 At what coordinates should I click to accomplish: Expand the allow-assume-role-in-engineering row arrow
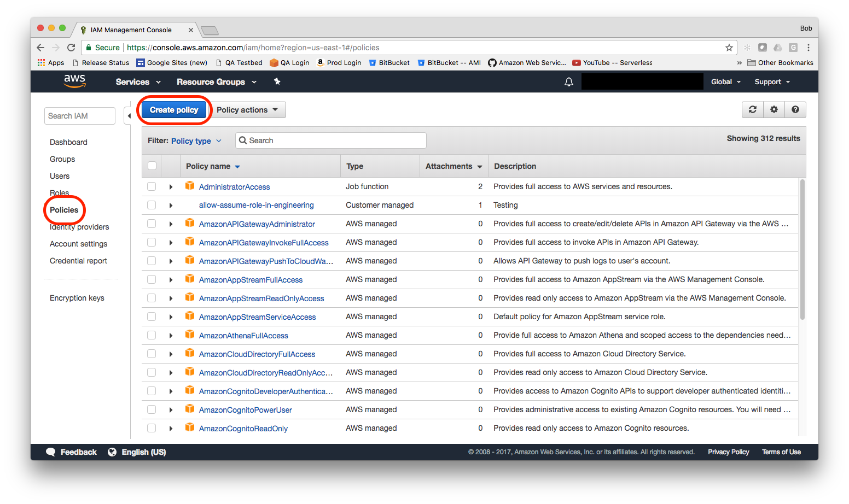(171, 206)
